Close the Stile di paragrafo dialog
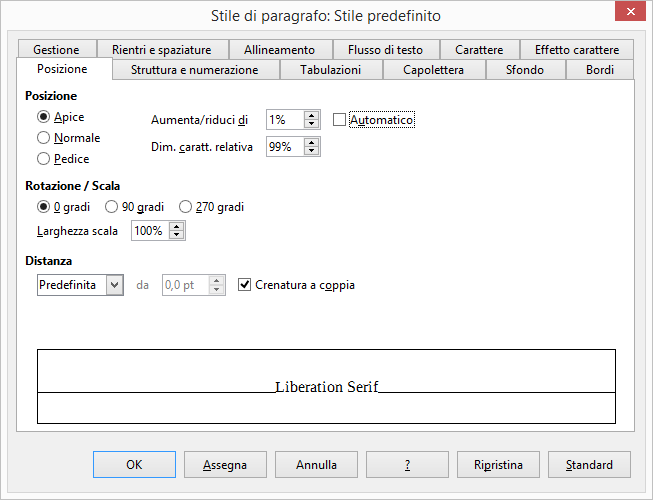Screen dimensions: 653x500 point(628,14)
